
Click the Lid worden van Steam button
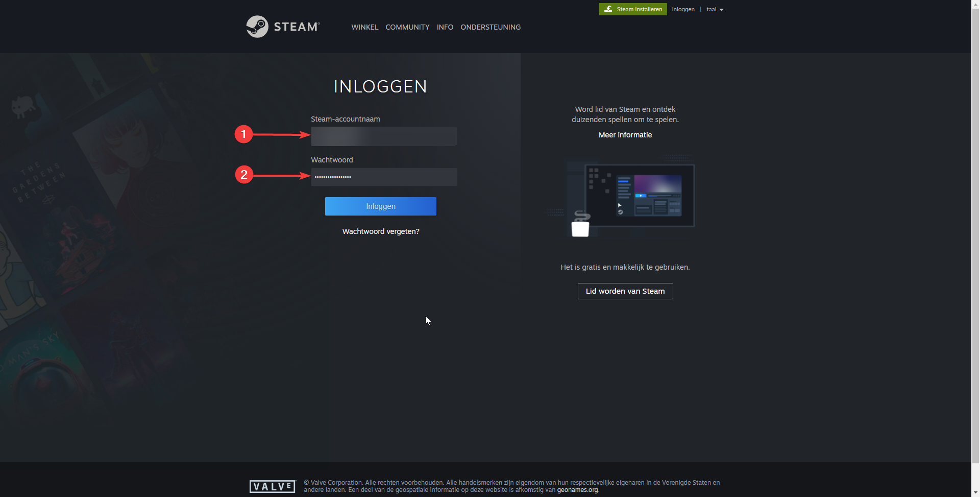(625, 291)
